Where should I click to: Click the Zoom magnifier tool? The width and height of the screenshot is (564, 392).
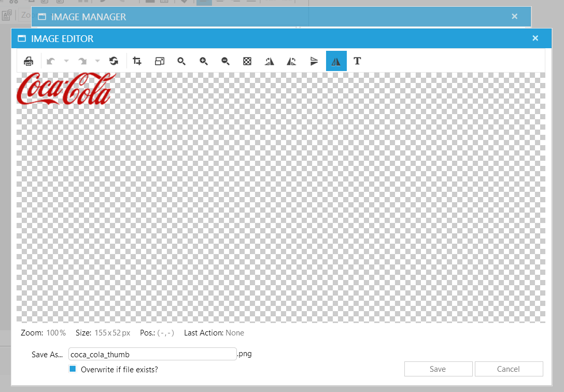point(181,61)
